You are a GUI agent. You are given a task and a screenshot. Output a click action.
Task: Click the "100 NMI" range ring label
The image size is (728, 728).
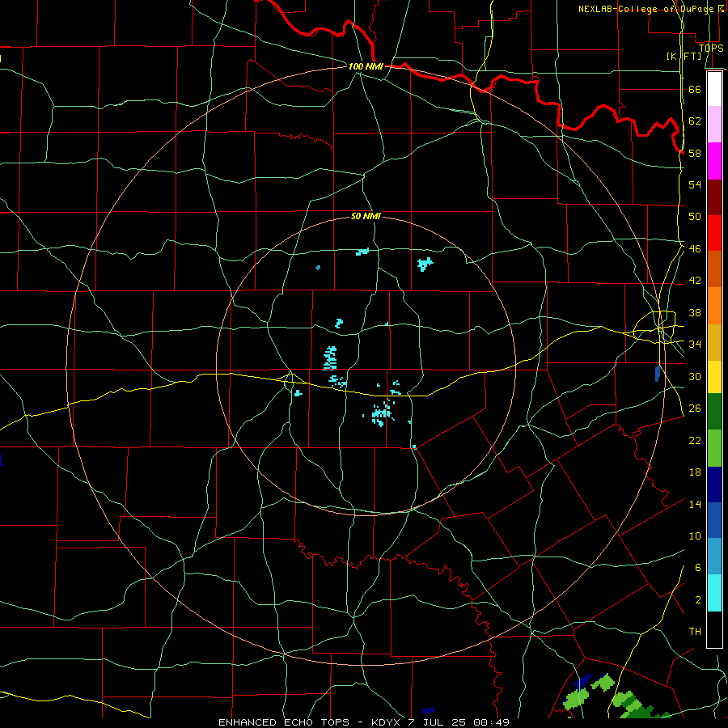coord(366,66)
